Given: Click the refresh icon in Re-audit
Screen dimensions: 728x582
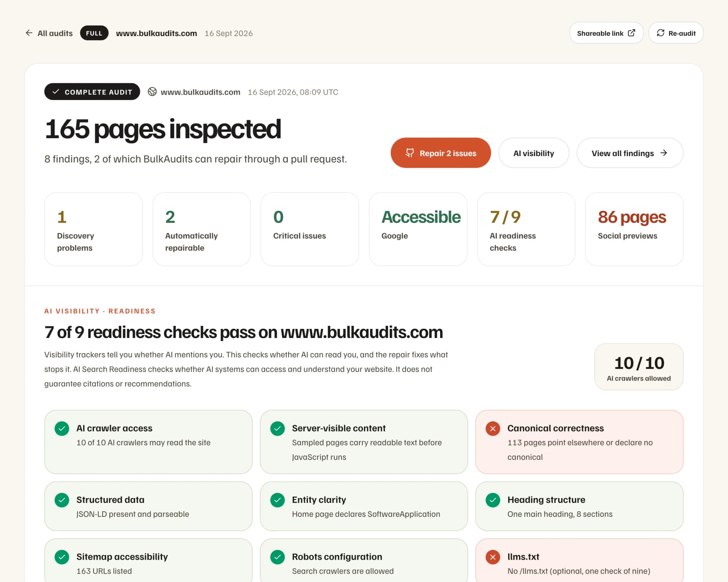Looking at the screenshot, I should point(661,33).
